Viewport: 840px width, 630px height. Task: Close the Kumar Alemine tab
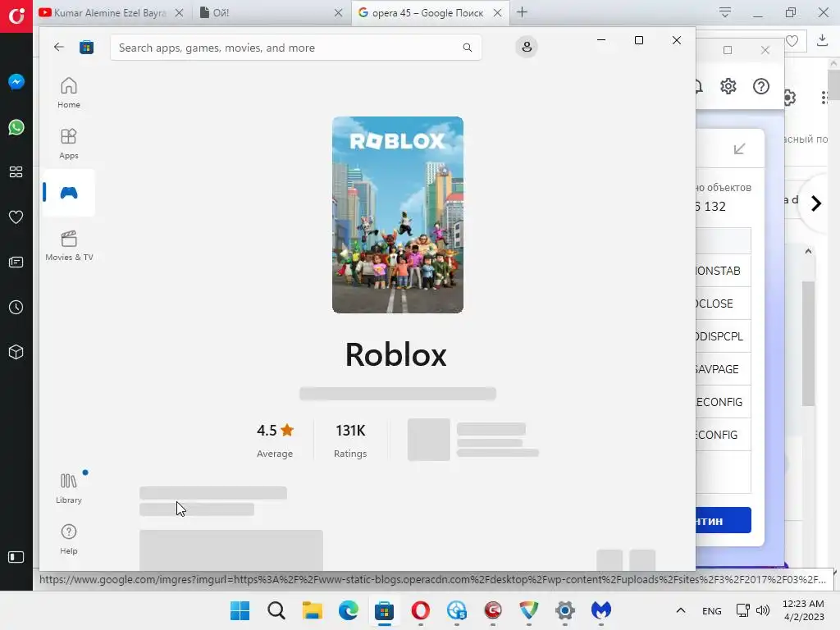tap(180, 12)
